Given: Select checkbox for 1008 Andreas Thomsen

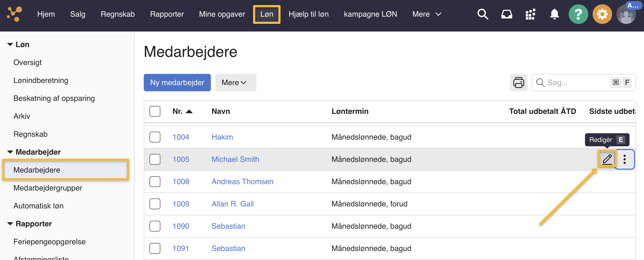Looking at the screenshot, I should pos(155,181).
